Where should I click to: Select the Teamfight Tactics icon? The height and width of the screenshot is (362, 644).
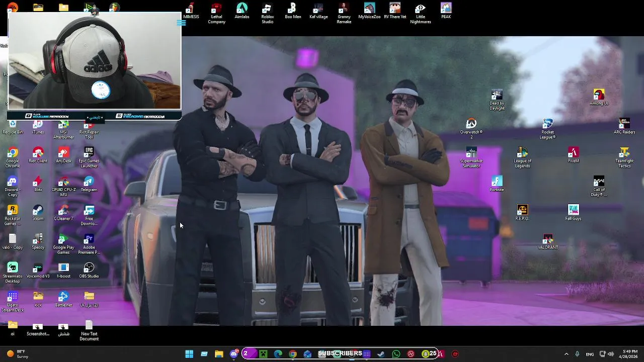624,157
